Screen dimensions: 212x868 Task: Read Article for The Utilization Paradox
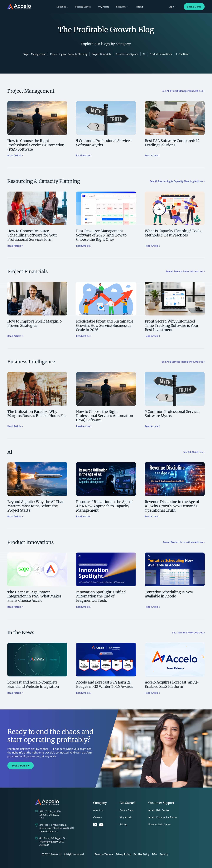[x=15, y=426]
